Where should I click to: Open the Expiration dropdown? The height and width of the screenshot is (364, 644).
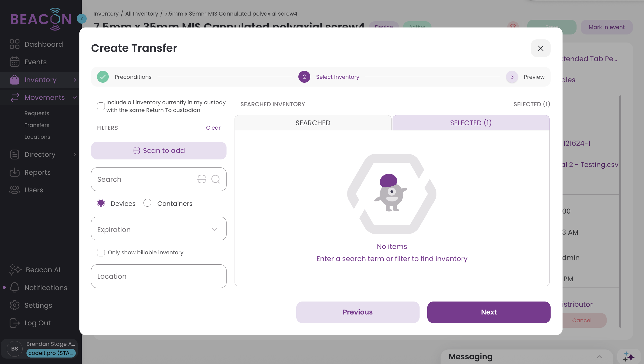[159, 229]
